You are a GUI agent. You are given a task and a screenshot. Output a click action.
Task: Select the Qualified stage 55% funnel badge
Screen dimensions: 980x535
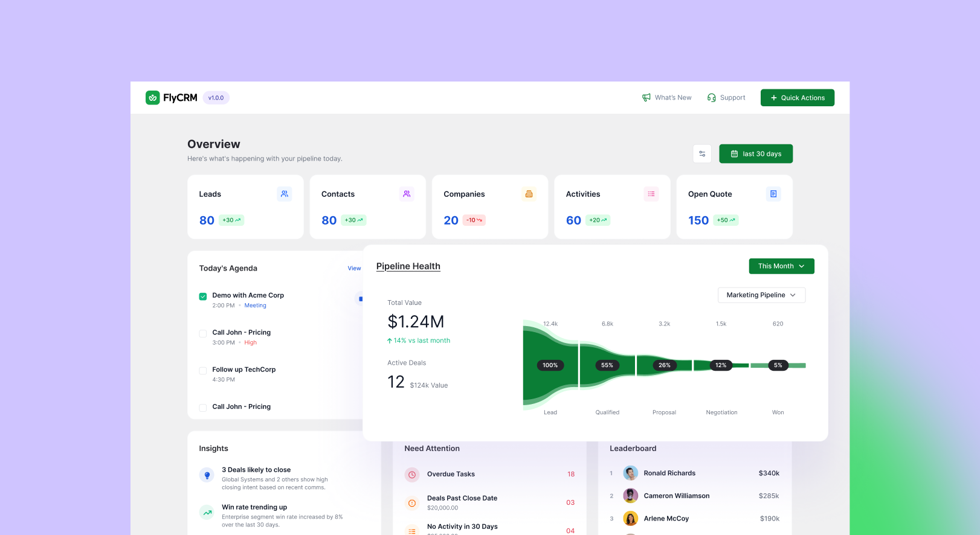[x=607, y=365]
